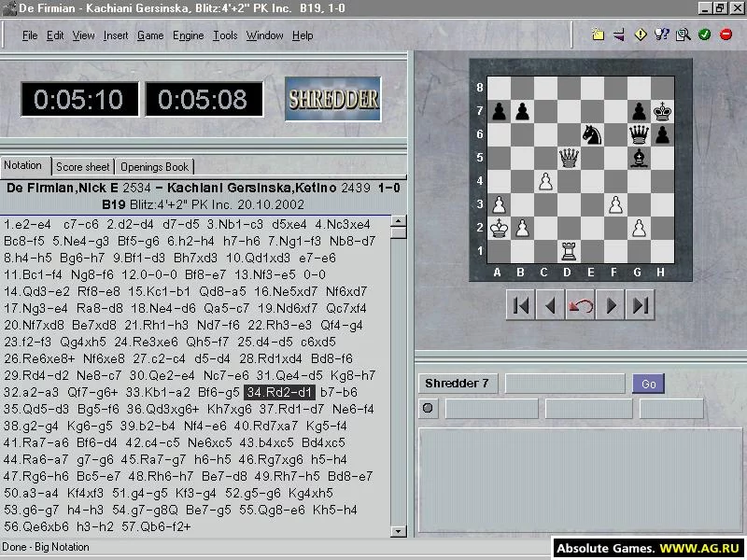
Task: Click the green checkmark icon
Action: click(705, 35)
